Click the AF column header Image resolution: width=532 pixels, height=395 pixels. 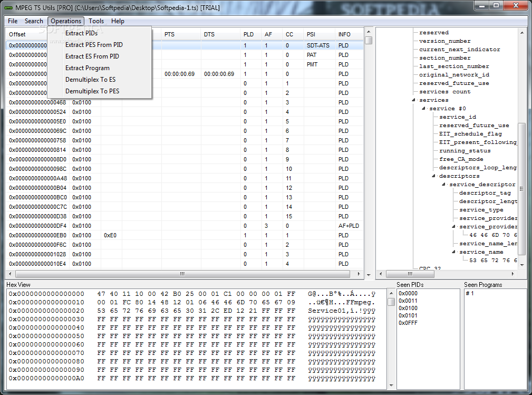click(272, 34)
